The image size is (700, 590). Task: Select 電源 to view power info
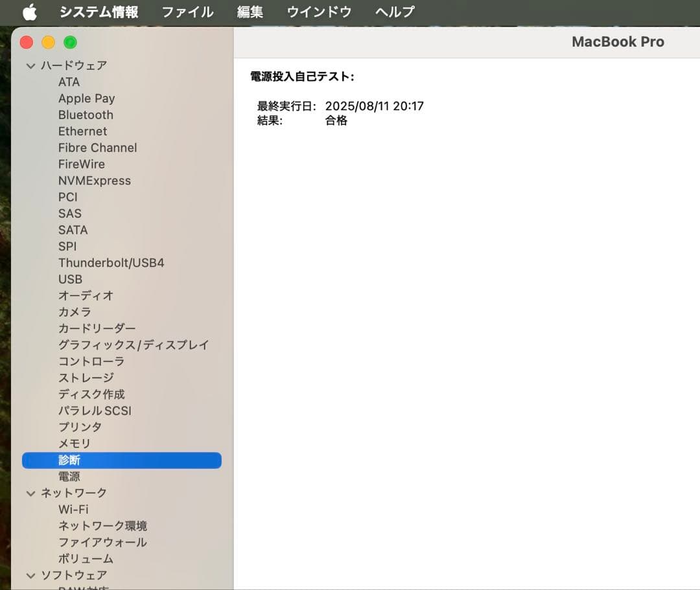[69, 476]
